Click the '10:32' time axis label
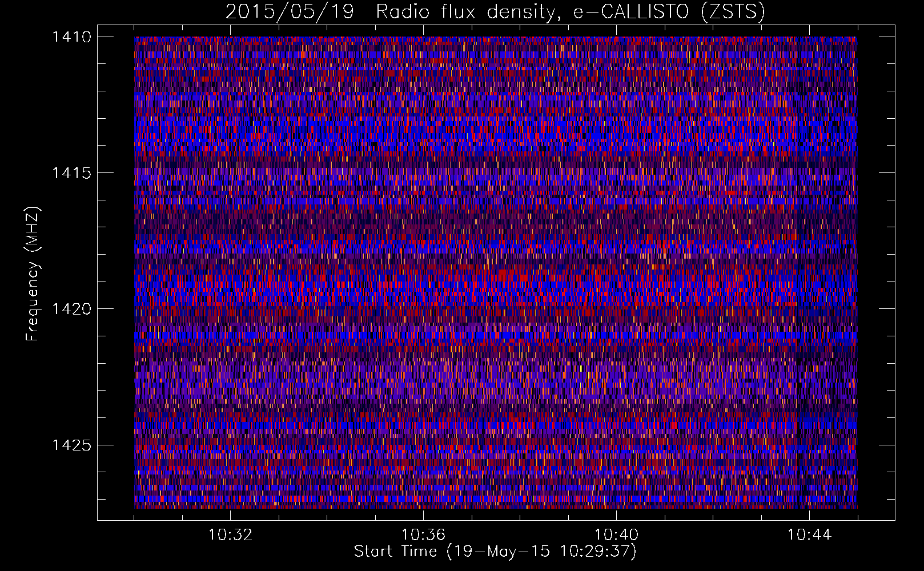This screenshot has width=924, height=571. [230, 535]
